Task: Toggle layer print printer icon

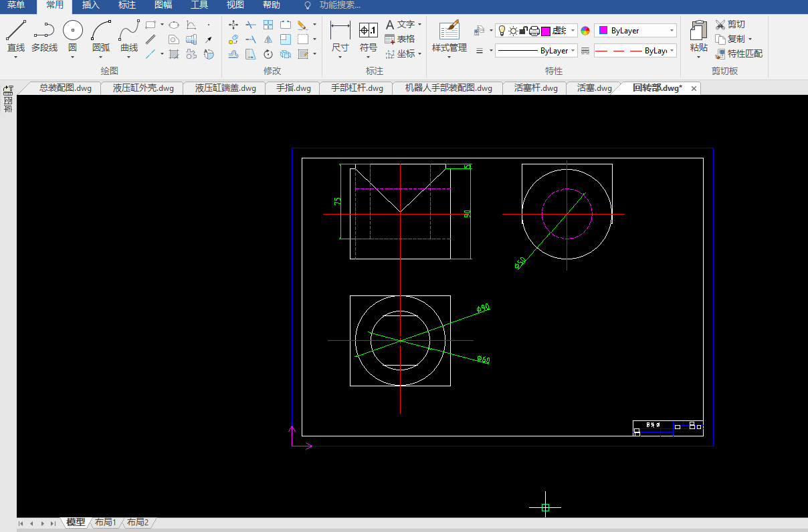Action: (534, 31)
